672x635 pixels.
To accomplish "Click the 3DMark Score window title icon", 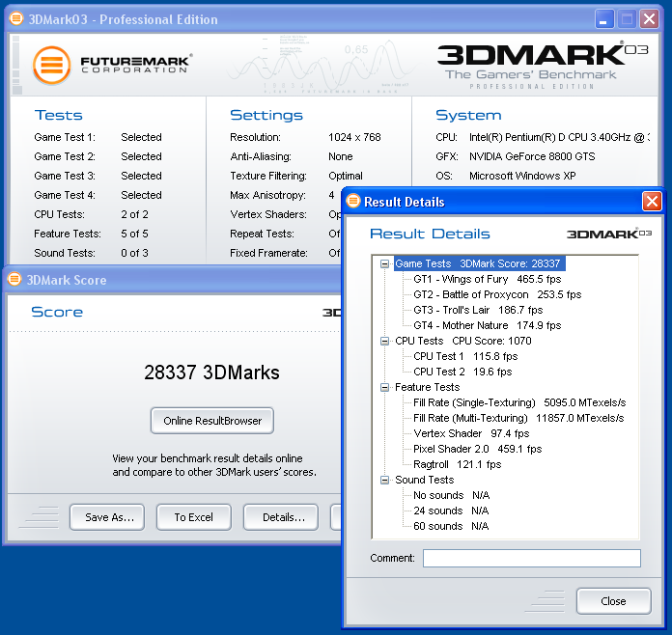I will (x=14, y=279).
